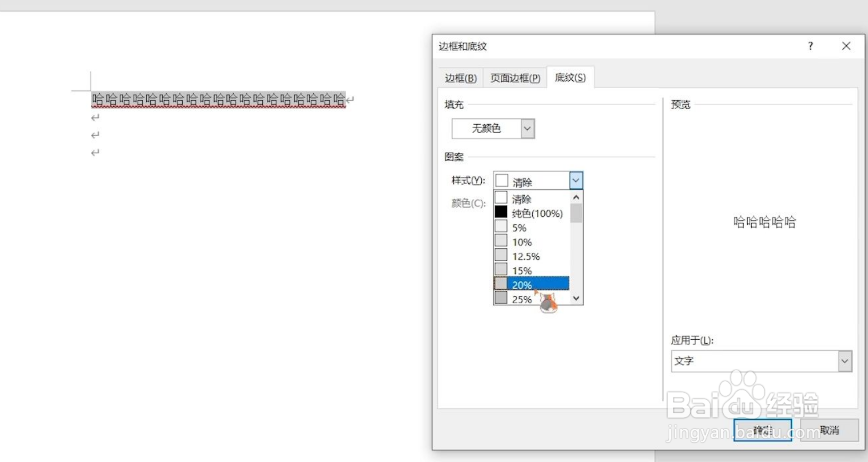
Task: Choose the 25% pattern option
Action: coord(532,298)
